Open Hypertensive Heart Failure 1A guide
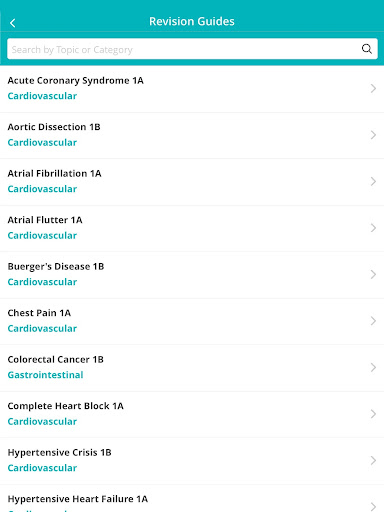Viewport: 384px width, 512px height. click(192, 499)
